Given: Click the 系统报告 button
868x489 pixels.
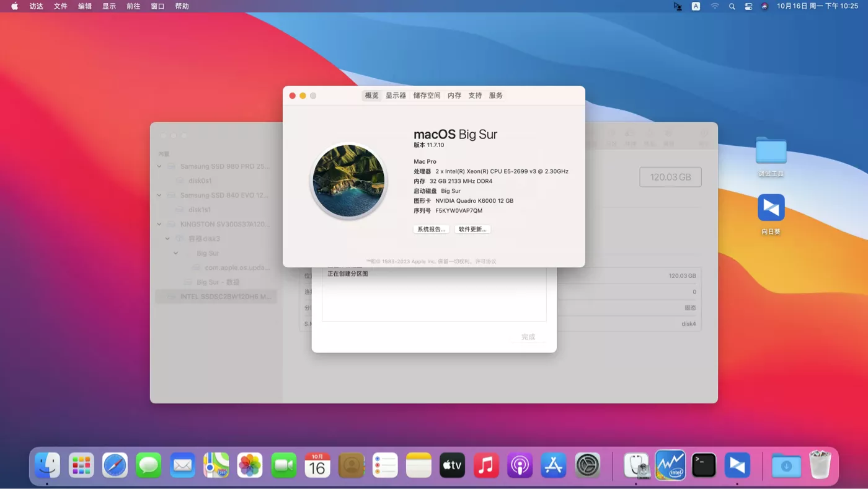Looking at the screenshot, I should click(x=431, y=229).
